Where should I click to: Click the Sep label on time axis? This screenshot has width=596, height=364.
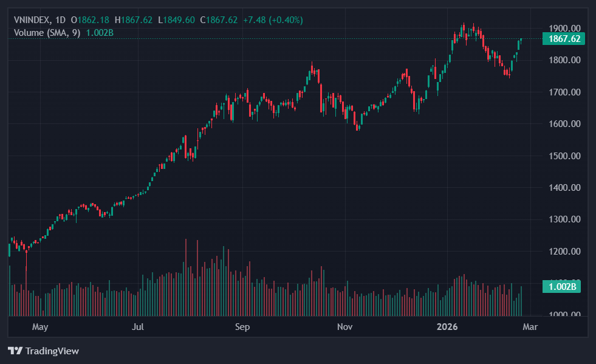(242, 327)
